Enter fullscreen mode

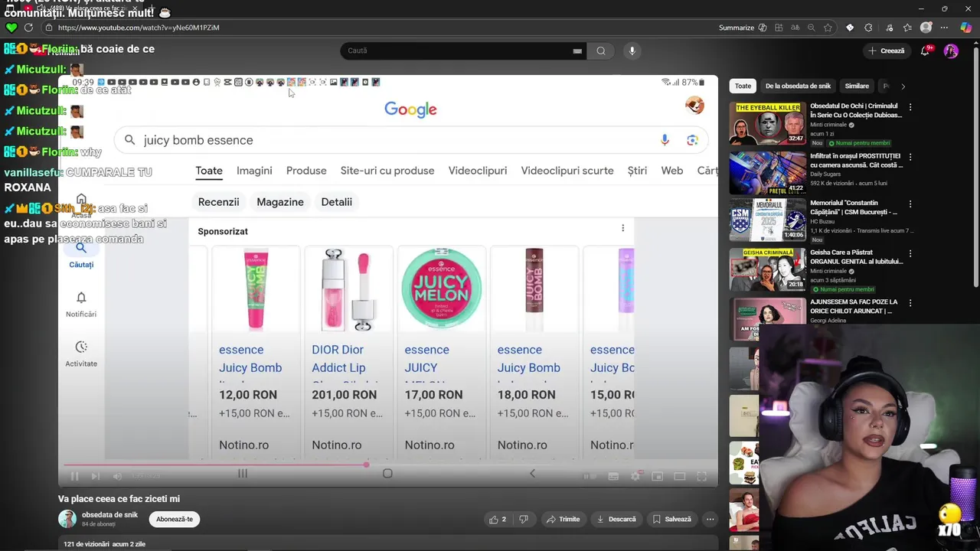[x=701, y=476]
